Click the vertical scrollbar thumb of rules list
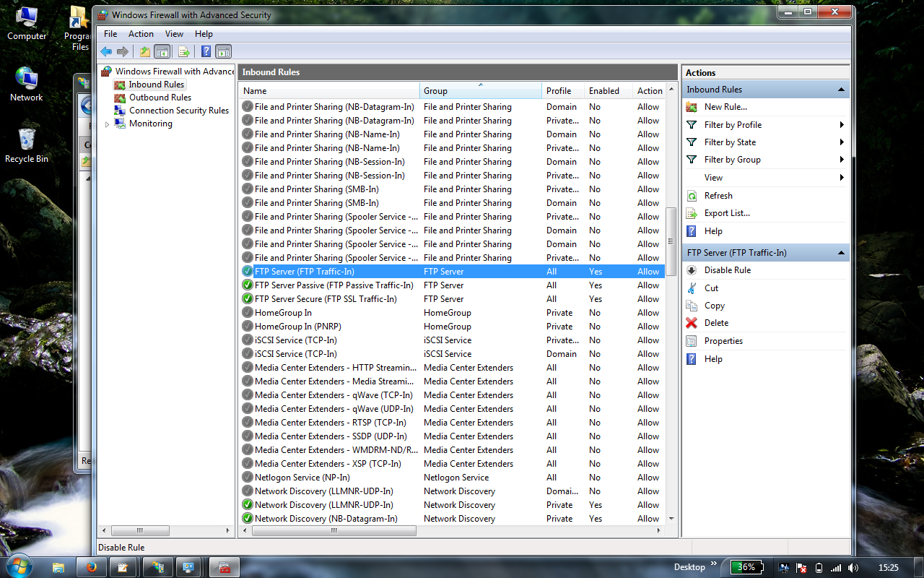Screen dimensions: 924x578 point(671,241)
